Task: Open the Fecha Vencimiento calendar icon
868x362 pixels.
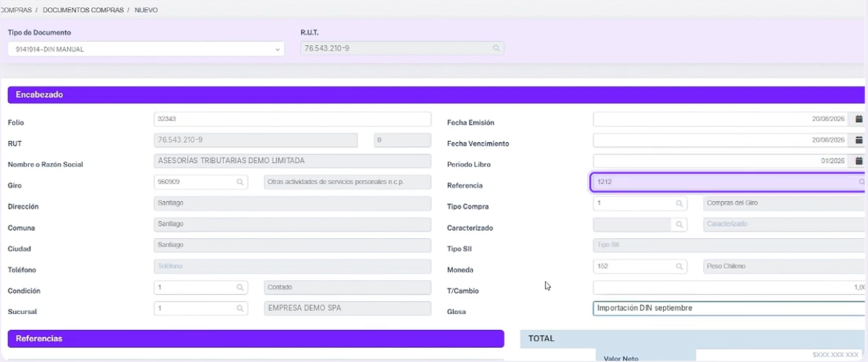Action: click(x=859, y=140)
